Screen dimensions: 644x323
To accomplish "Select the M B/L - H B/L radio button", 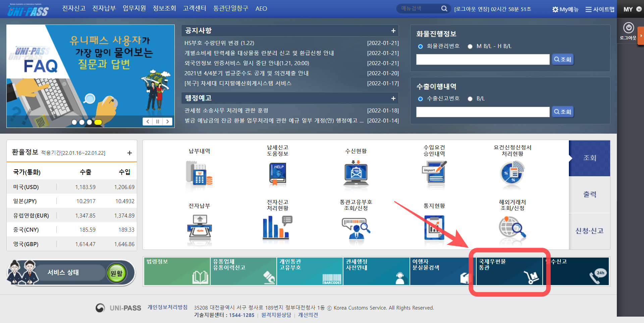I will pyautogui.click(x=470, y=46).
